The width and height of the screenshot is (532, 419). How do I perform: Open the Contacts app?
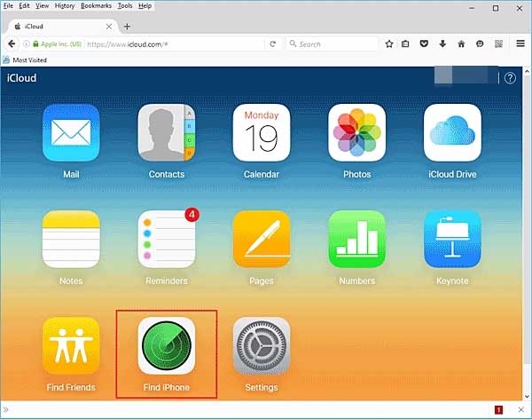tap(166, 132)
